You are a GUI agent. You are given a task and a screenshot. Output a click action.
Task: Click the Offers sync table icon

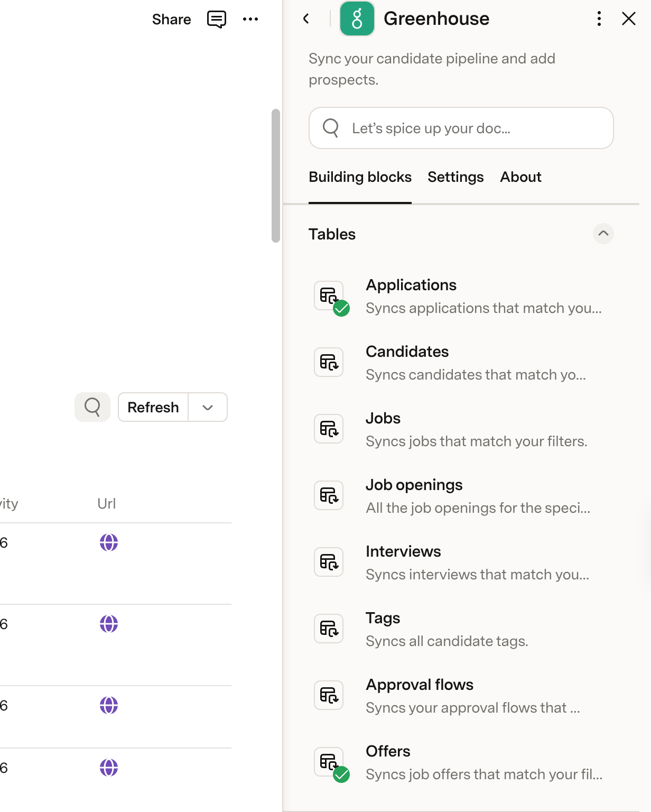pos(329,762)
